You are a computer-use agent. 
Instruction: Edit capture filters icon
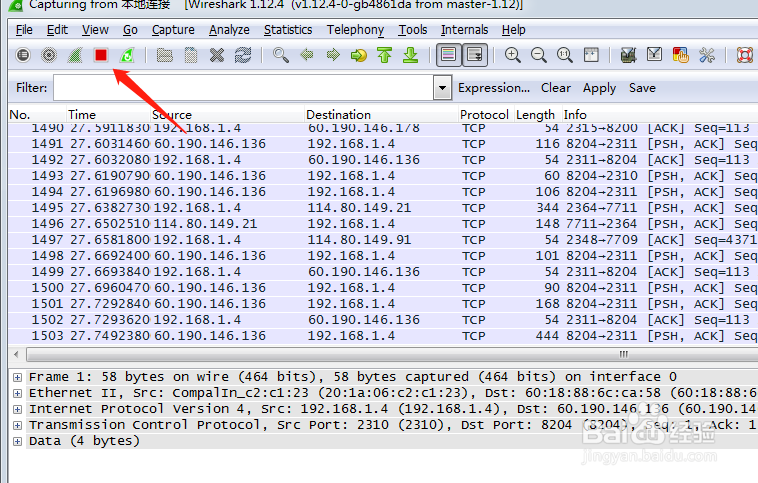click(x=628, y=55)
